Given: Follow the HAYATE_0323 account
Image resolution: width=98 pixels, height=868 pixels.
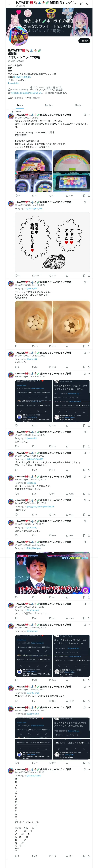Looking at the screenshot, I should tap(84, 41).
